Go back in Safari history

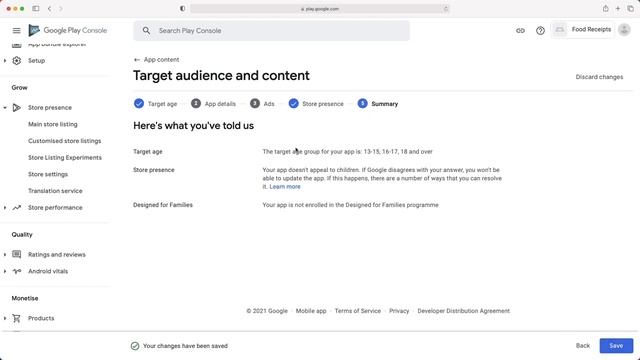tap(49, 9)
